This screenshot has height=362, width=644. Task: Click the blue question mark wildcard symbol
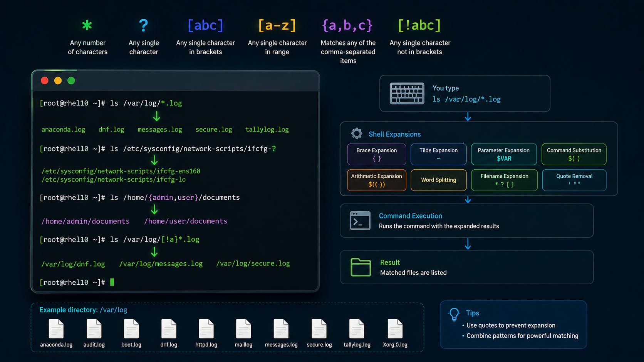point(143,25)
